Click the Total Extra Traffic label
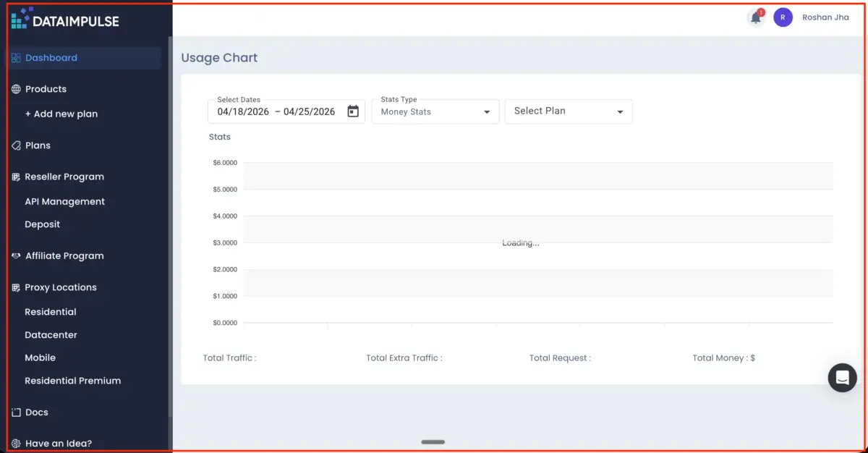The height and width of the screenshot is (453, 868). pos(404,358)
